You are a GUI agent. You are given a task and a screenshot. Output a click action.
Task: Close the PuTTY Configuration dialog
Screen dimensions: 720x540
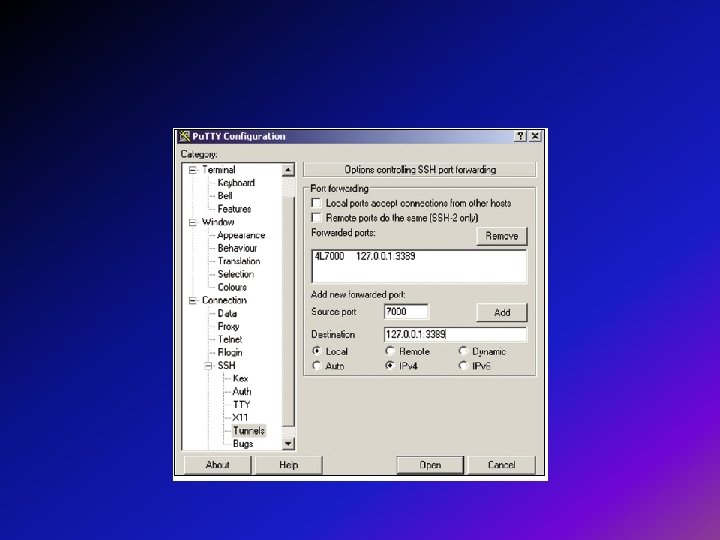535,136
